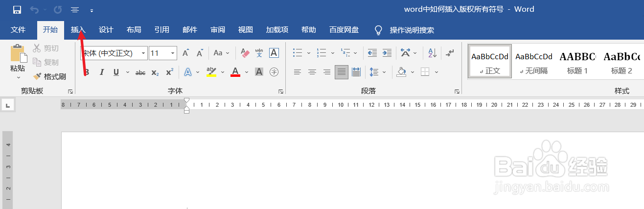Open the 百度网盘 tab

[x=344, y=30]
